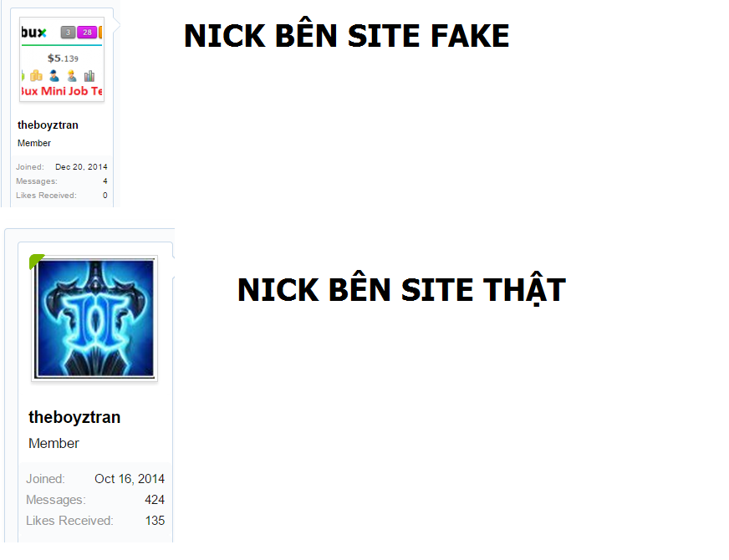
Task: Click the bux logo in the fake avatar
Action: tap(34, 32)
